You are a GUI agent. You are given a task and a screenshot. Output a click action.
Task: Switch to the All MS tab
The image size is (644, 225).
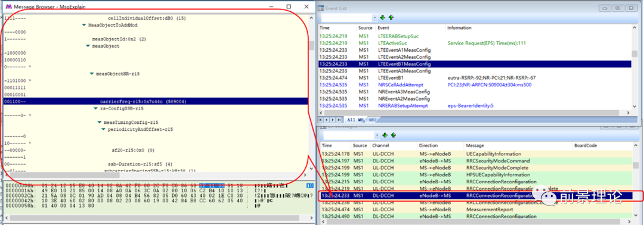coord(355,120)
